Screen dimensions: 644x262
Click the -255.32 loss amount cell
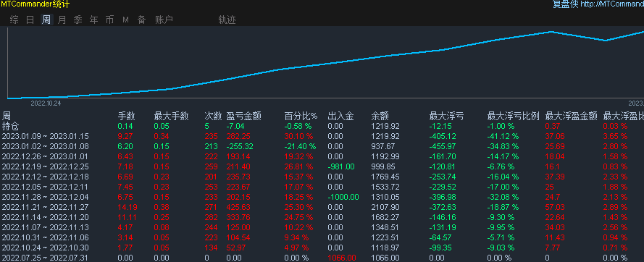240,147
